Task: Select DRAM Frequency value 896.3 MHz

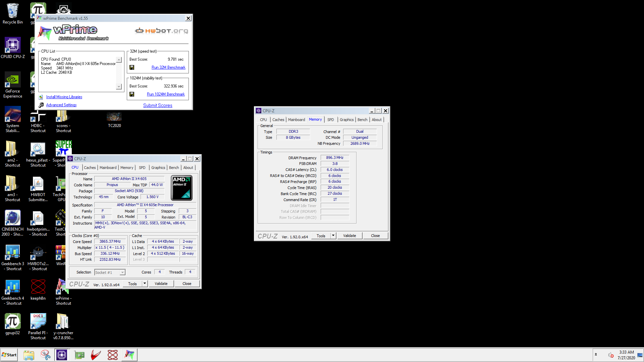Action: [x=335, y=158]
